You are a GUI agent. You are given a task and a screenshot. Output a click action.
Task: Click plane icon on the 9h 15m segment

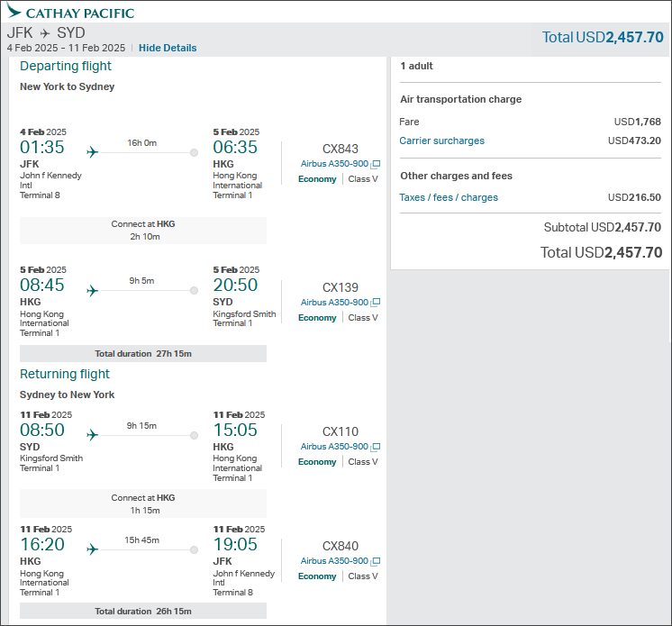click(92, 435)
